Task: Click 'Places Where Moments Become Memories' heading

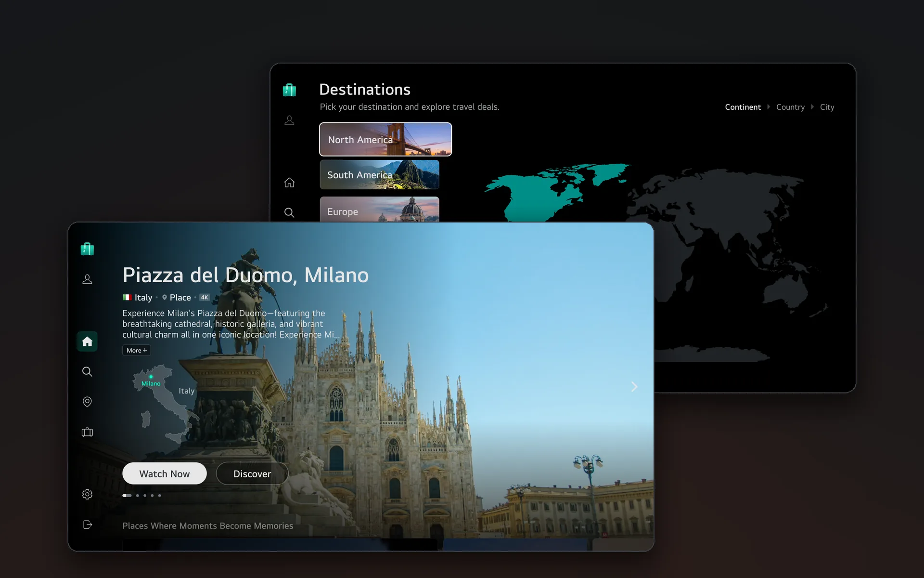Action: coord(207,525)
